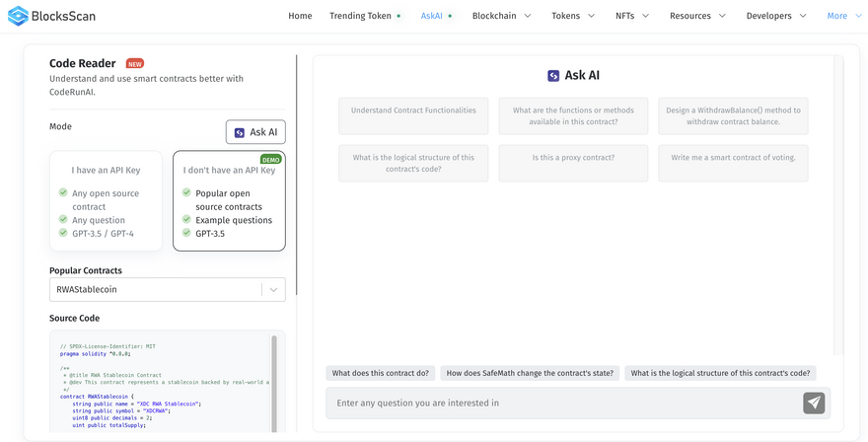Expand the Blockchain menu in the navbar
Screen dimensions: 868x442
point(501,16)
